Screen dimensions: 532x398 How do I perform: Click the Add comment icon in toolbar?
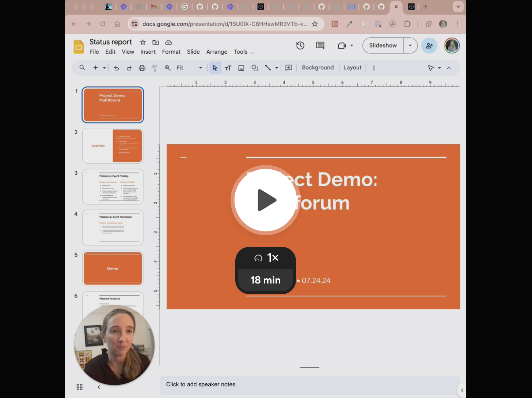(x=289, y=68)
